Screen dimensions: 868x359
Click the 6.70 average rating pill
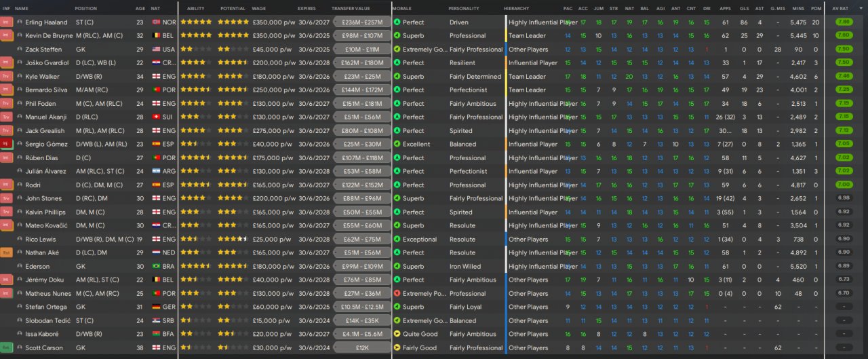pyautogui.click(x=844, y=294)
